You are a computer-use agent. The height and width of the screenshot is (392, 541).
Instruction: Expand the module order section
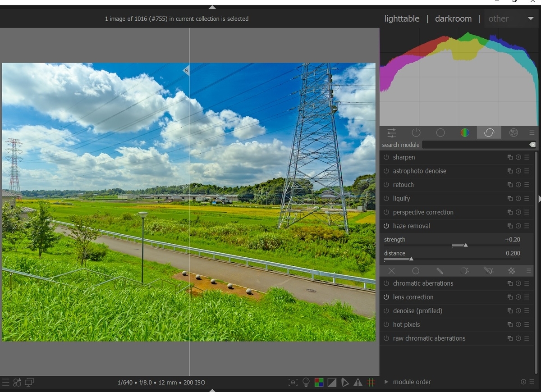click(x=386, y=382)
